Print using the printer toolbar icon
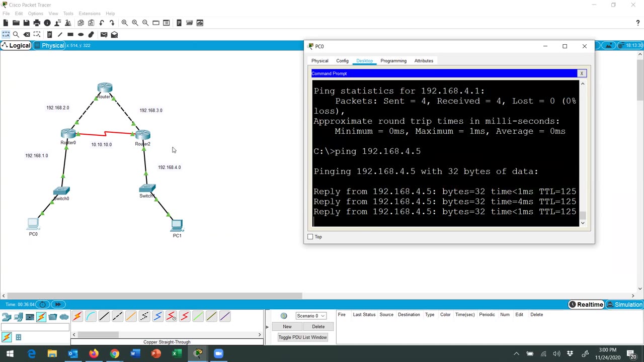This screenshot has height=362, width=644. click(x=37, y=23)
